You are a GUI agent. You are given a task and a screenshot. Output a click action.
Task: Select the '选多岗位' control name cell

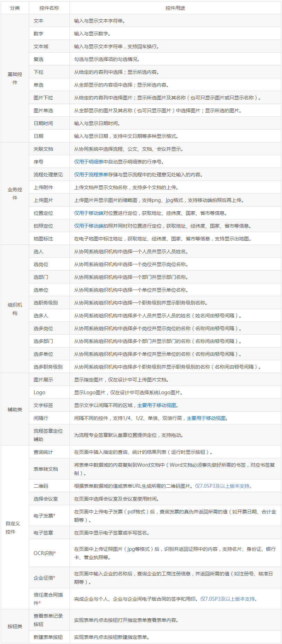(49, 328)
